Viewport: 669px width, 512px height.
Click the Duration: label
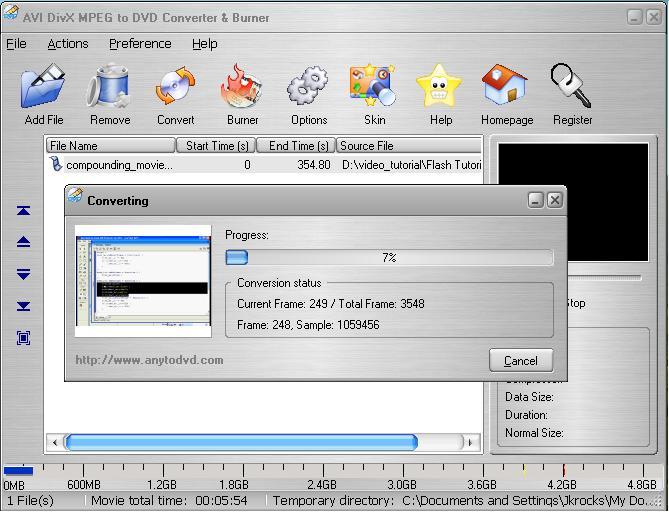tap(526, 415)
